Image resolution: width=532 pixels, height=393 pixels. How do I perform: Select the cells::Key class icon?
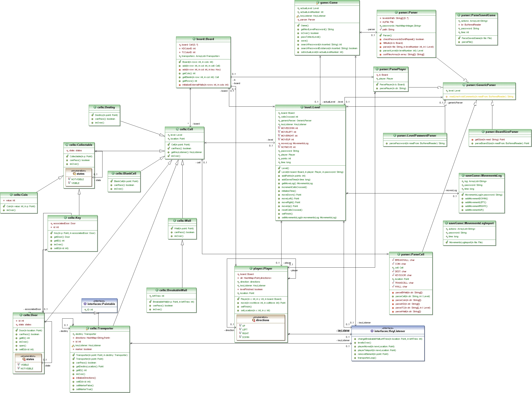(65, 218)
